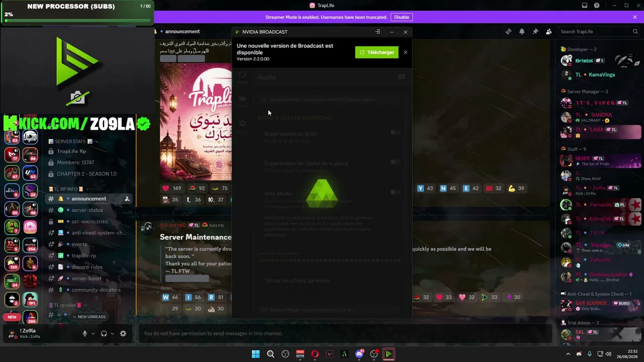Toggle the flexed arm reaction showing 39
Viewport: 644px width, 362px height.
[516, 188]
